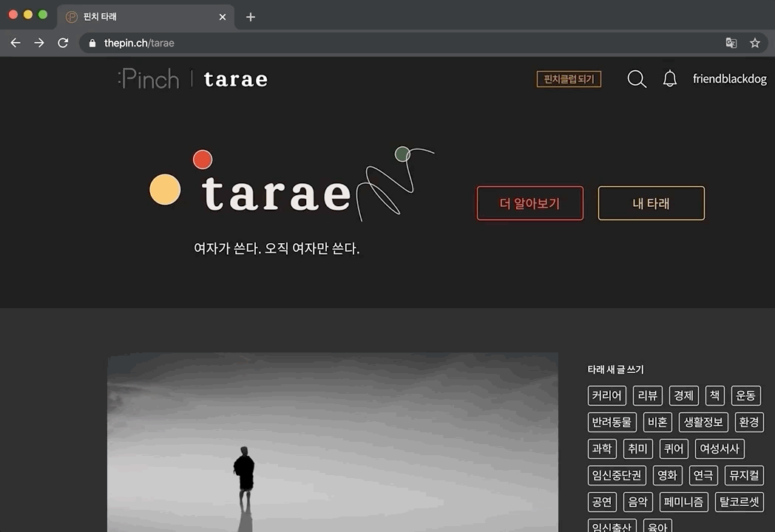Select the 리뷰 topic tag
The image size is (775, 532).
pos(648,395)
